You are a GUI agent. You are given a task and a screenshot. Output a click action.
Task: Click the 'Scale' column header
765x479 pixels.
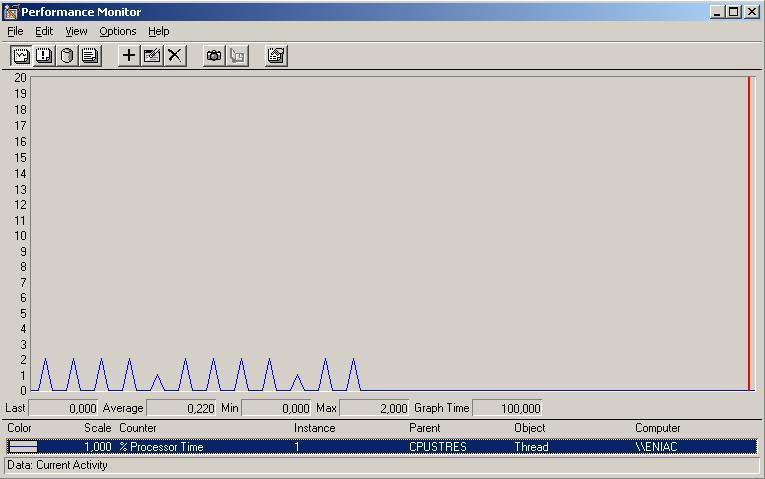[98, 428]
